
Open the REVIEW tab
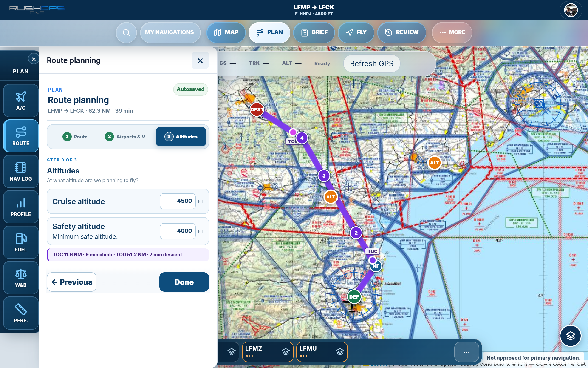[x=402, y=32]
